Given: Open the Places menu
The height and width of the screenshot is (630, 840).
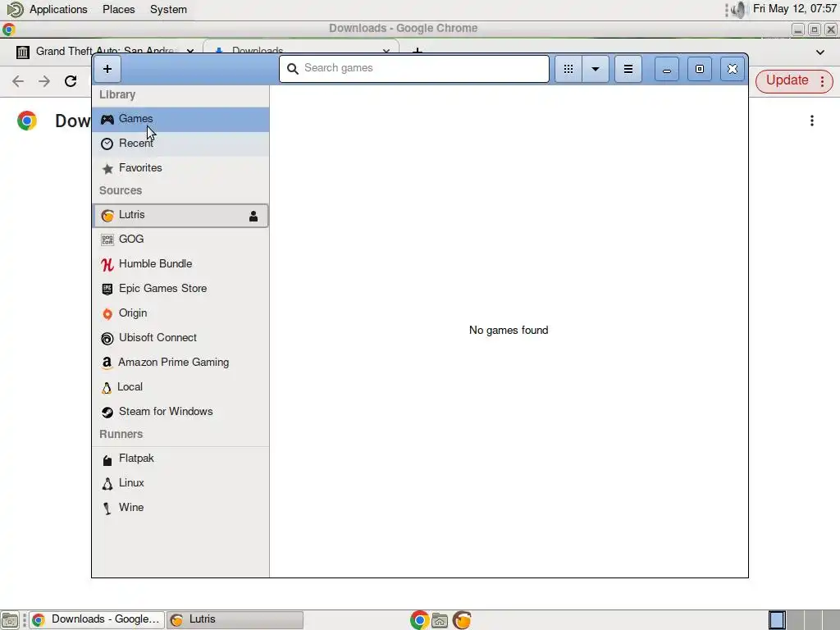Looking at the screenshot, I should coord(118,10).
